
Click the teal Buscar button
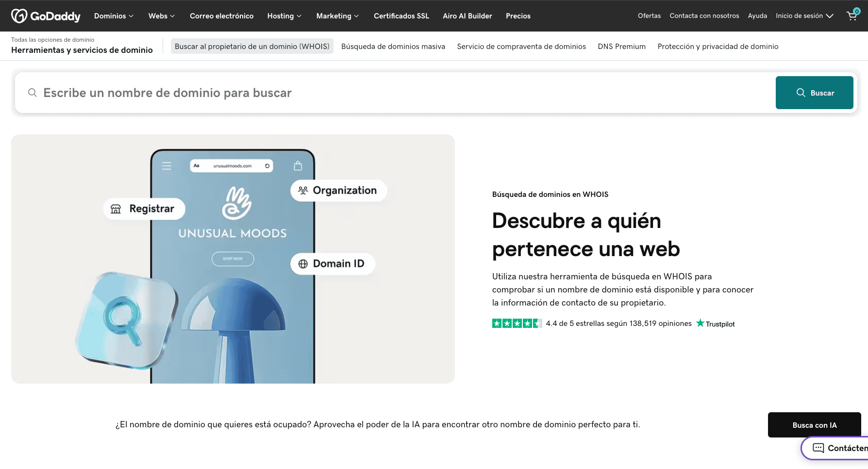815,93
